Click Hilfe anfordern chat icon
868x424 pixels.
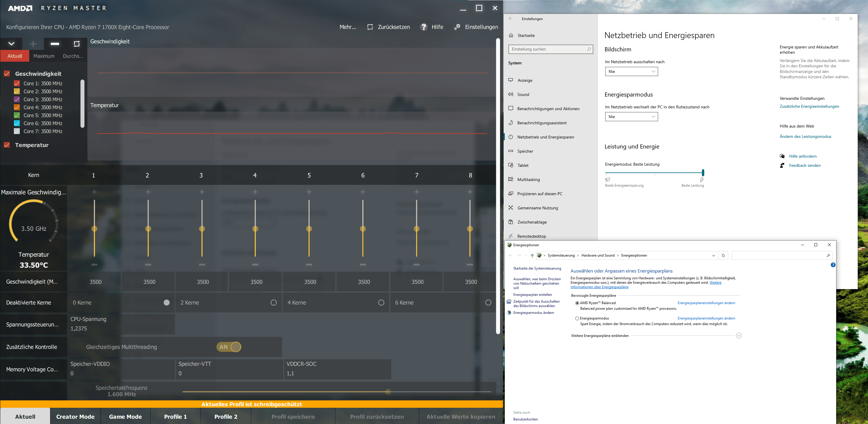click(x=782, y=156)
